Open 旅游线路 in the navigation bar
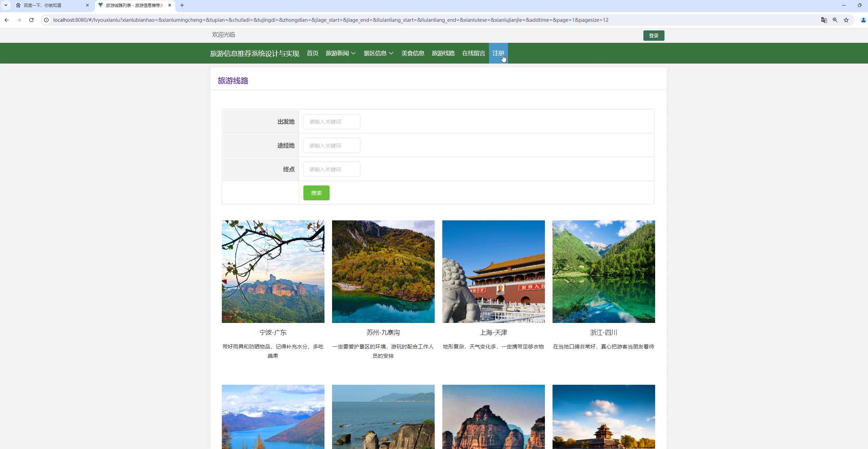The width and height of the screenshot is (868, 449). pos(443,53)
